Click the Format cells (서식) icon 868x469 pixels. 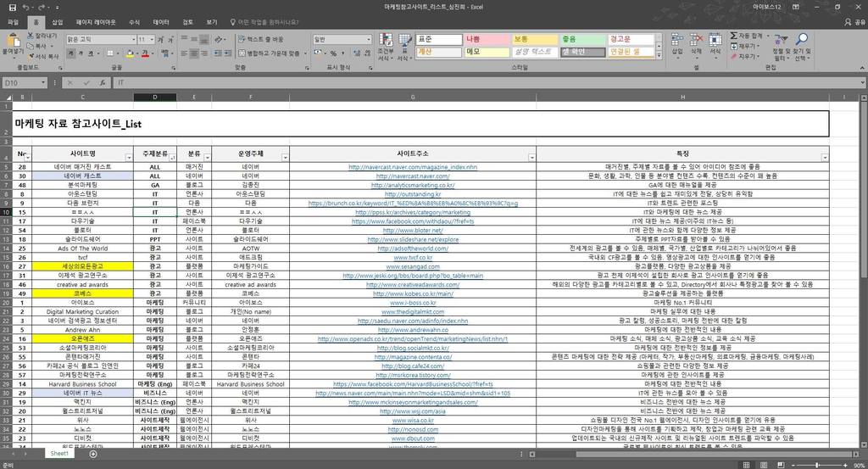(x=715, y=40)
